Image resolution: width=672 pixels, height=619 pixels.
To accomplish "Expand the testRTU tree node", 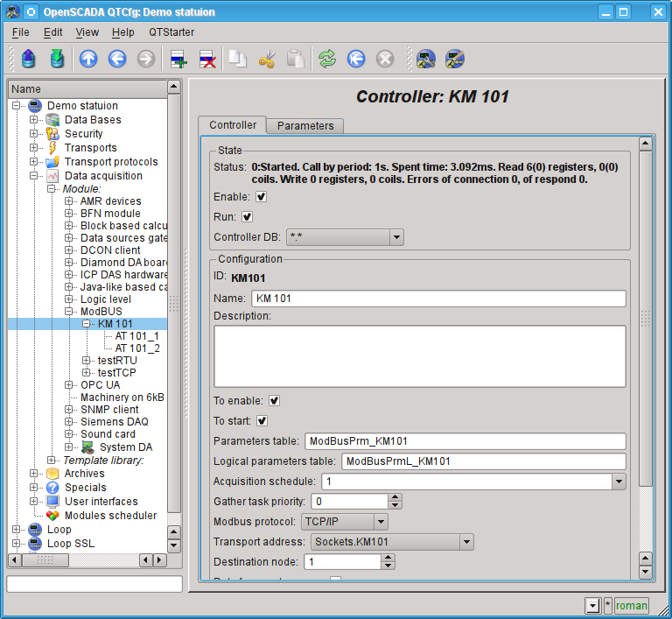I will point(86,361).
